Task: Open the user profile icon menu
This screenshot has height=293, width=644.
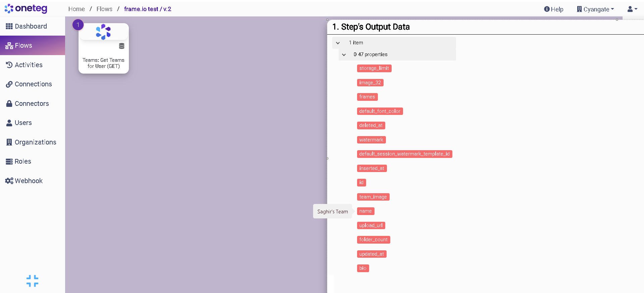Action: pyautogui.click(x=632, y=9)
